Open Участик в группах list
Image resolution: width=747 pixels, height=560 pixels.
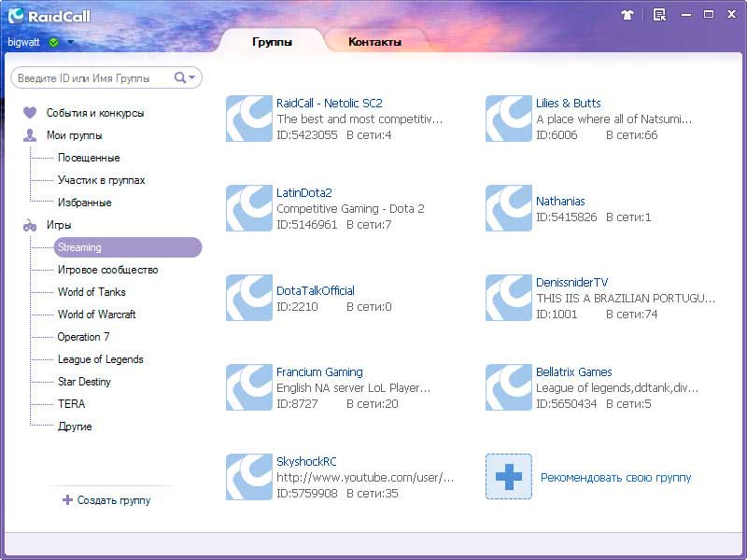tap(101, 180)
